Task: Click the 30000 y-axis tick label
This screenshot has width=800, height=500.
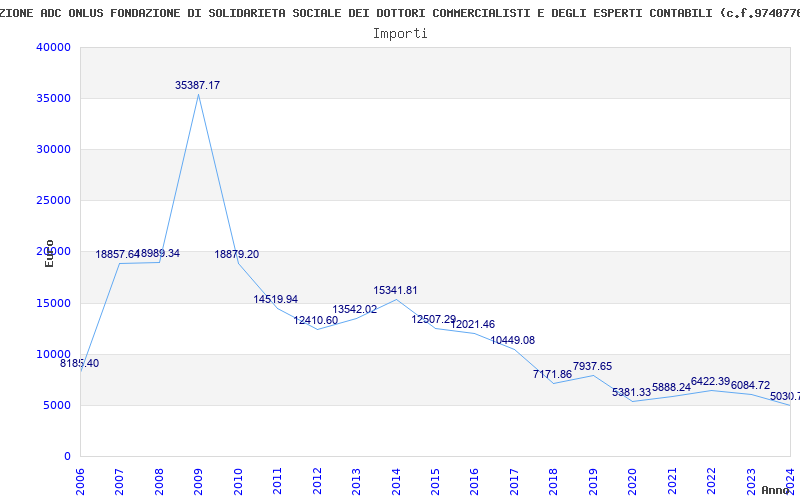Action: 54,149
